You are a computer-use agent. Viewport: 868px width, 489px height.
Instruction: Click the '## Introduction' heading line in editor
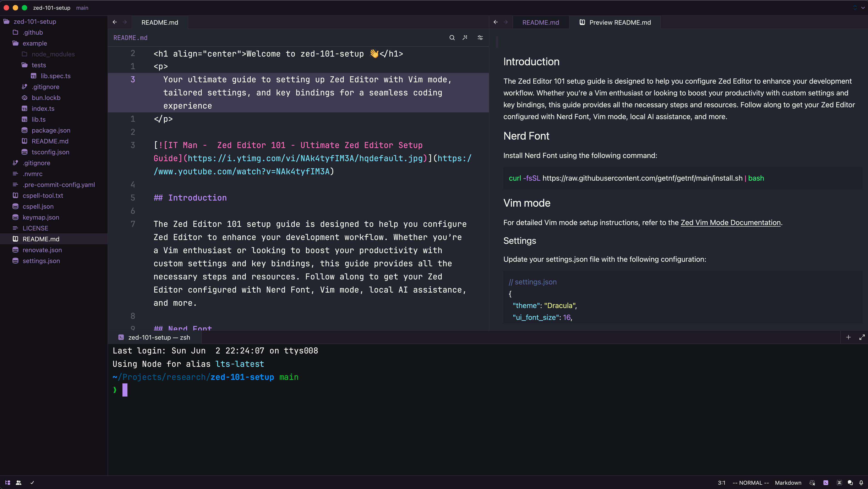click(190, 198)
